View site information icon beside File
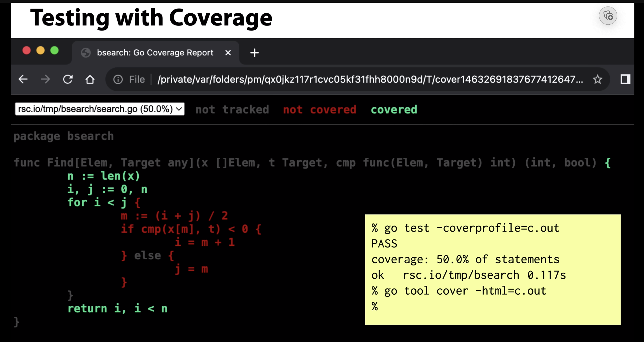644x342 pixels. point(118,80)
